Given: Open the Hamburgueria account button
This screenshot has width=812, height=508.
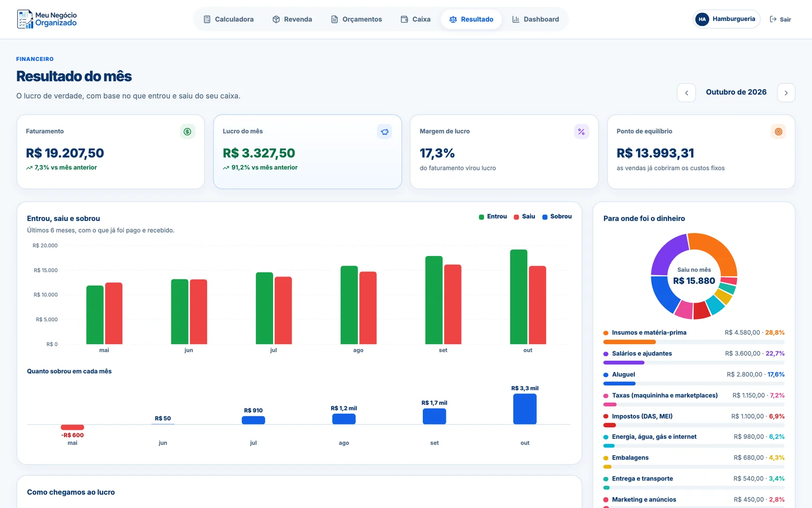Looking at the screenshot, I should pos(727,19).
